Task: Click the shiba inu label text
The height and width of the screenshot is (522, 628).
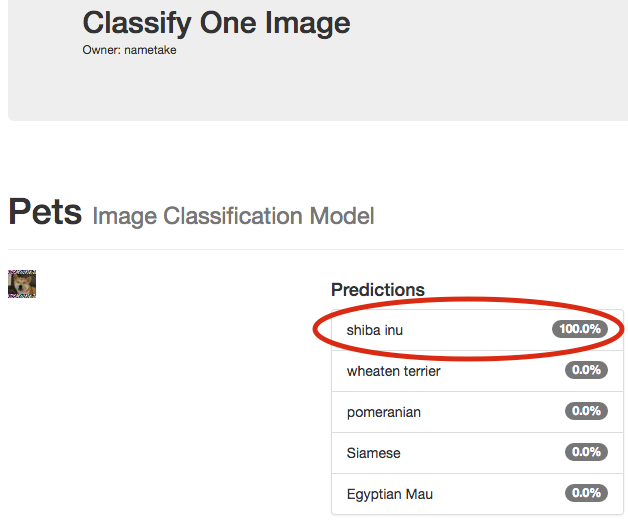Action: (x=374, y=331)
